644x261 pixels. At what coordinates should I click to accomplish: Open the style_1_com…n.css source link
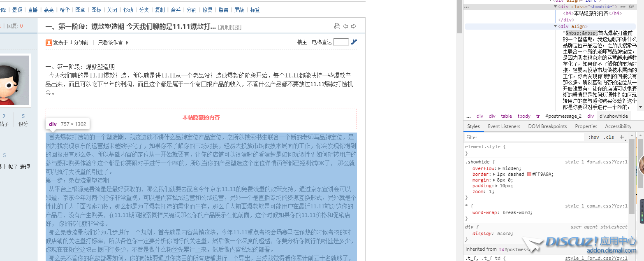[596, 206]
